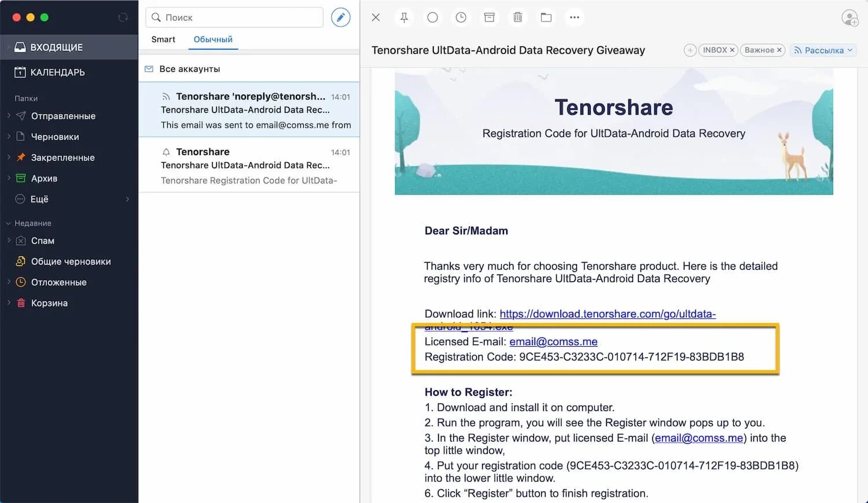Expand Корзина folder chevron
Viewport: 868px width, 503px height.
9,303
